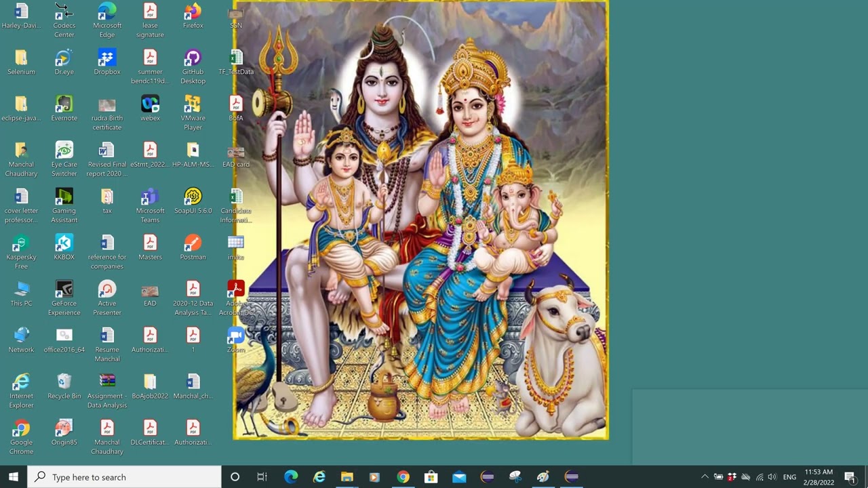Open the Windows Start menu
The width and height of the screenshot is (868, 488).
(x=13, y=476)
